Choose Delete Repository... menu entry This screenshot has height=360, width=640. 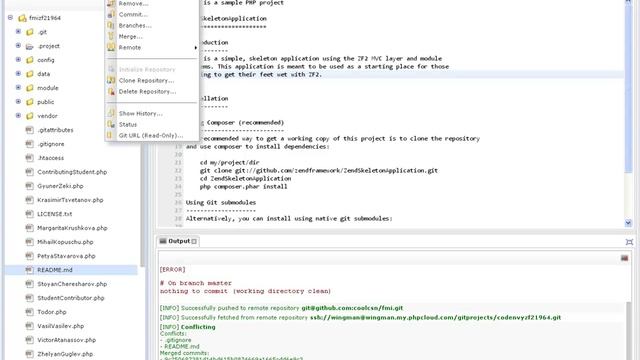click(147, 91)
